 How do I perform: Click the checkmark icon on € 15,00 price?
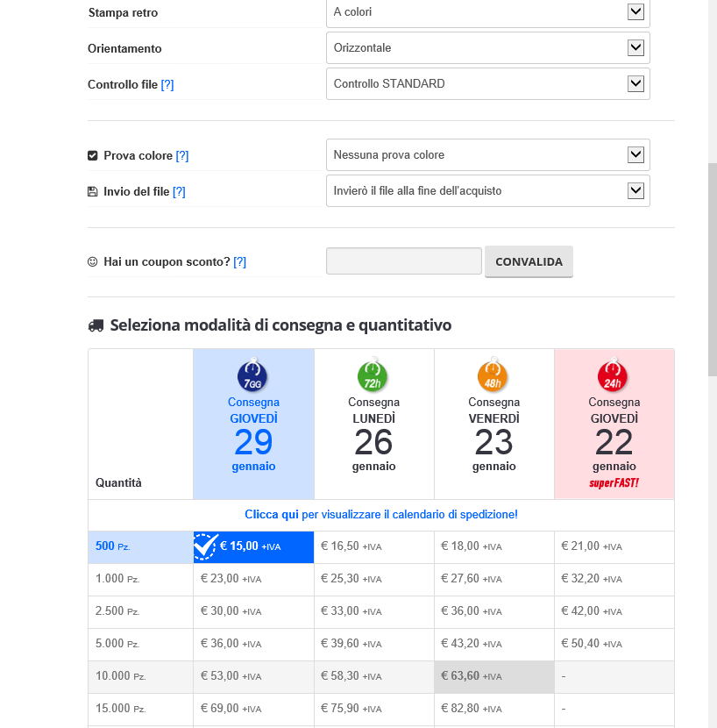(205, 546)
